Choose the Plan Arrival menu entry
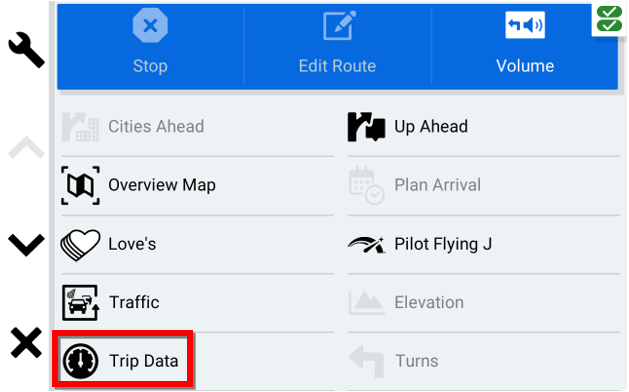629x392 pixels. [484, 185]
